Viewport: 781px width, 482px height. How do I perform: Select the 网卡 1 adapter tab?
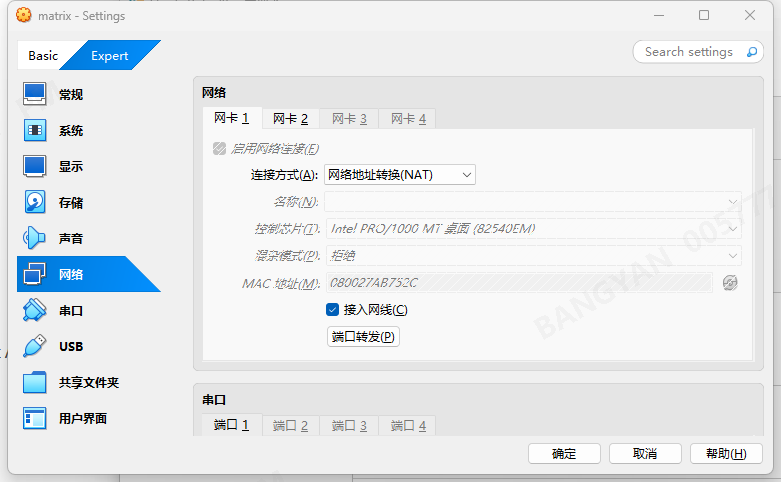(232, 118)
